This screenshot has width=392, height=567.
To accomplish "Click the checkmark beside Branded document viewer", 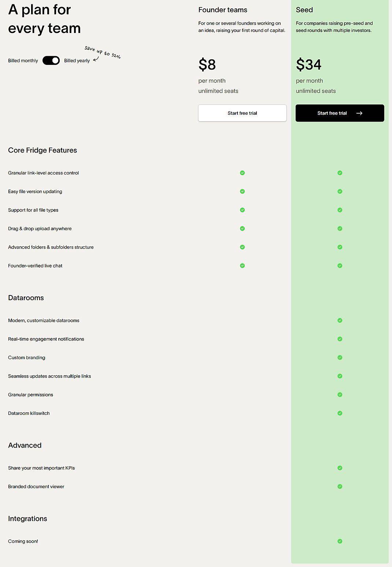I will (340, 486).
